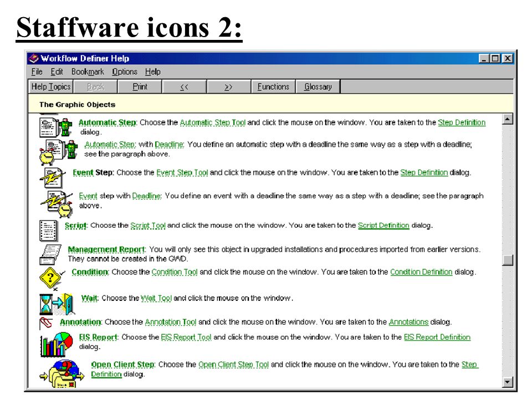This screenshot has width=532, height=399.
Task: Go to next topic with >> button
Action: (229, 86)
